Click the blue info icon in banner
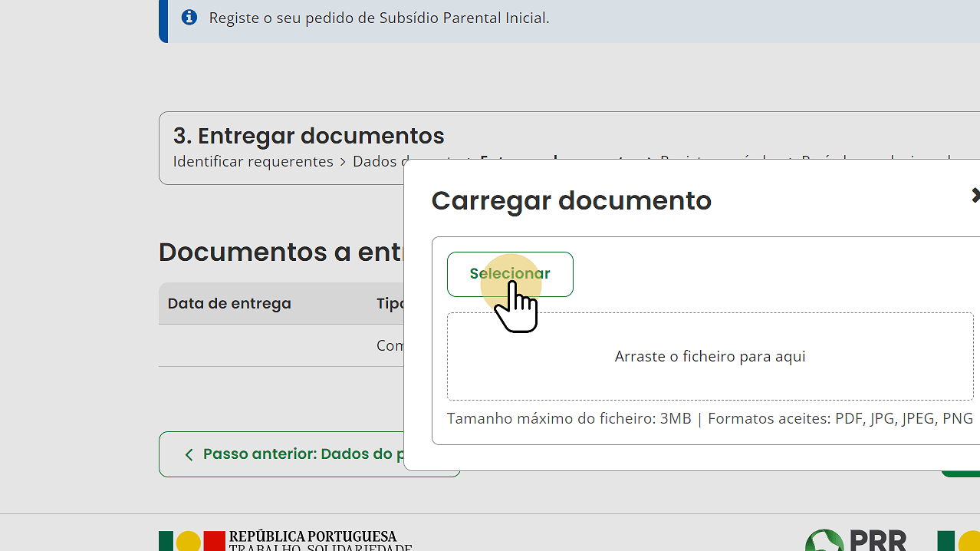 tap(189, 17)
